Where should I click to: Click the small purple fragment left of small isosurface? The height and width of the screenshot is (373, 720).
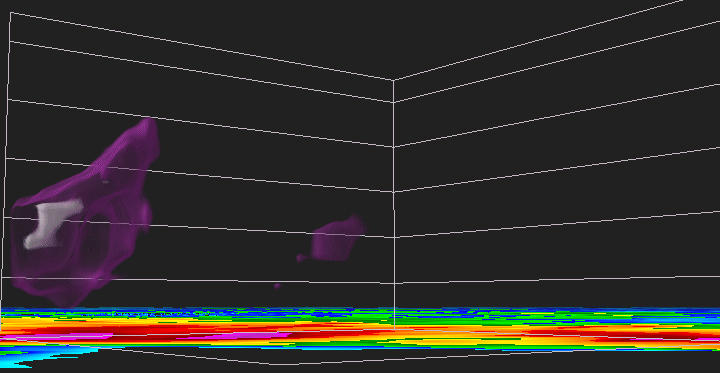point(301,258)
